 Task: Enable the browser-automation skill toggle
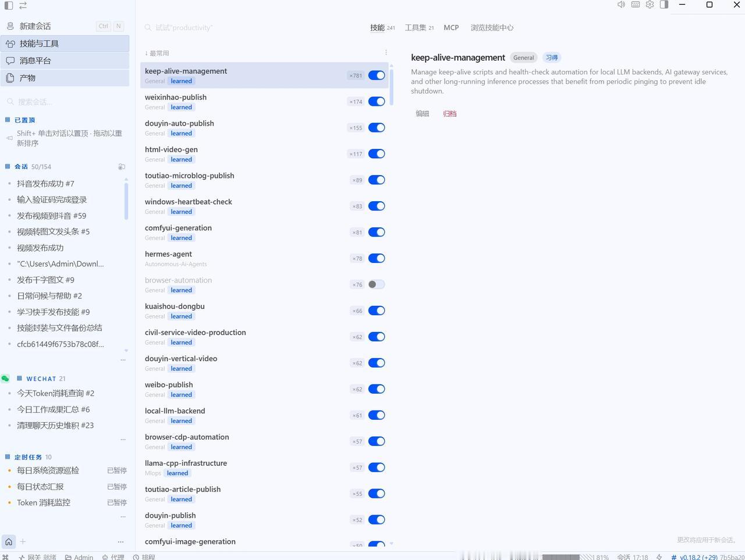point(377,285)
